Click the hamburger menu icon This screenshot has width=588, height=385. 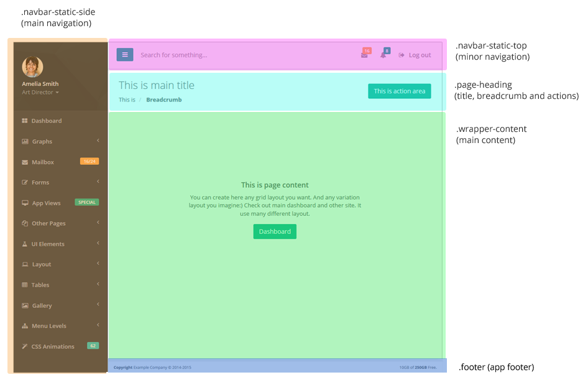124,55
